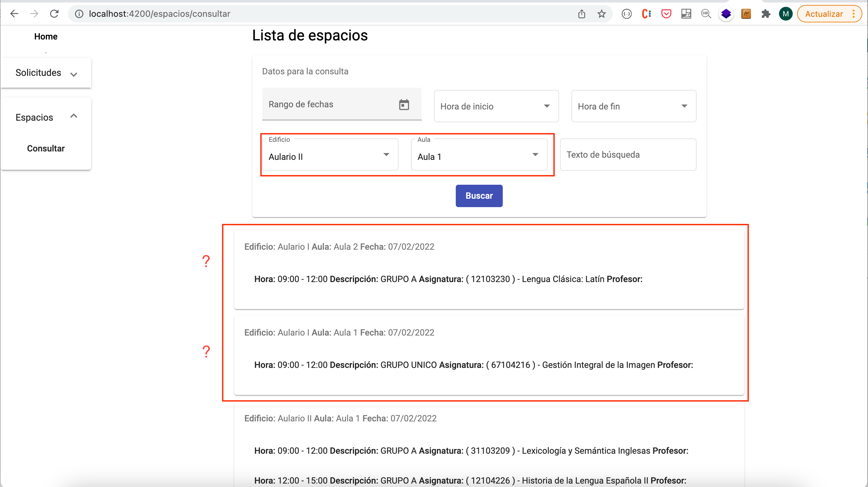Screen dimensions: 868x487
Task: Click the magnifier search extension icon
Action: [x=706, y=14]
